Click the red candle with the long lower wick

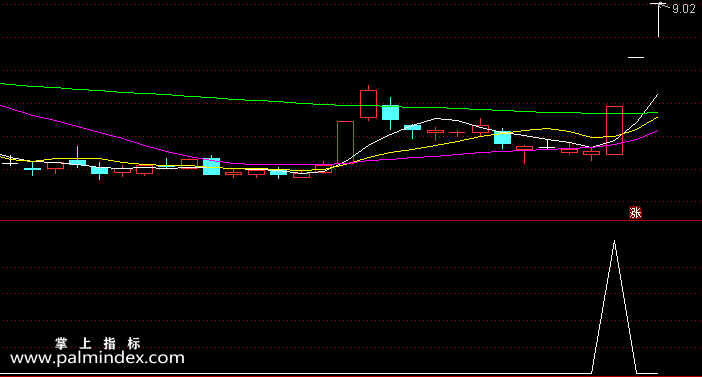tap(524, 154)
